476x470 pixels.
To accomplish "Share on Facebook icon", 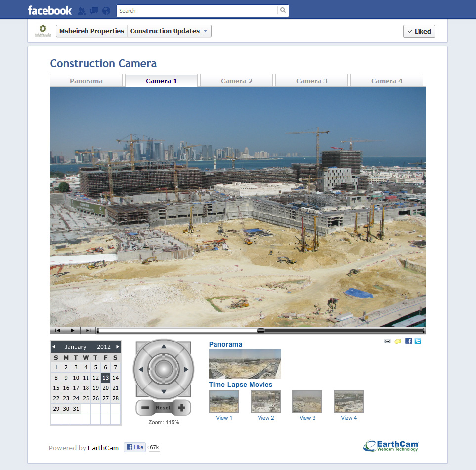I will click(x=409, y=341).
